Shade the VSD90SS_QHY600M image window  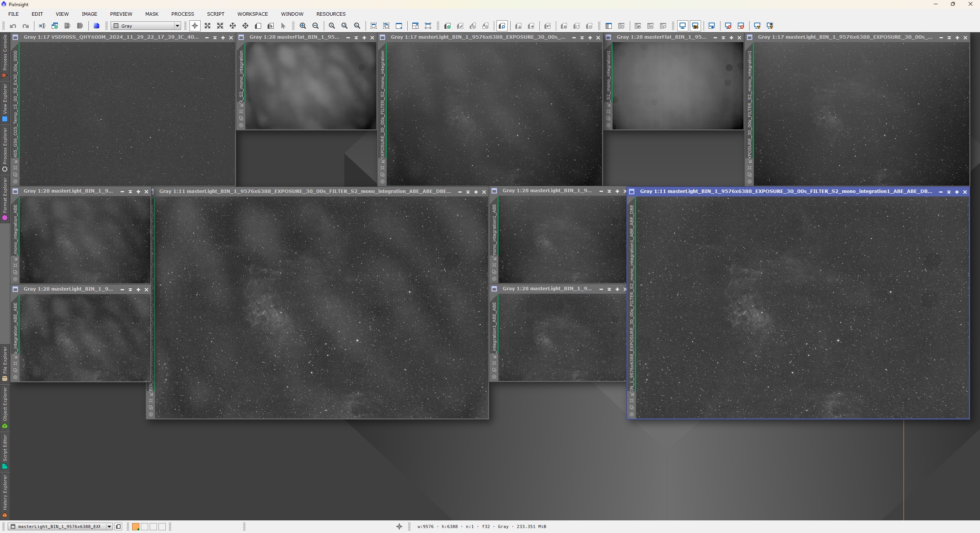coord(215,38)
